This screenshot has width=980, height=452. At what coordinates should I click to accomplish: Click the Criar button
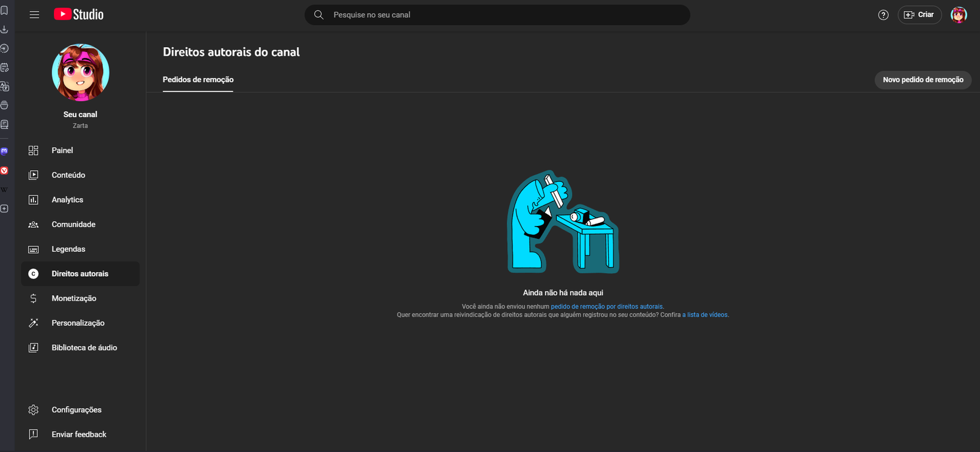coord(919,15)
